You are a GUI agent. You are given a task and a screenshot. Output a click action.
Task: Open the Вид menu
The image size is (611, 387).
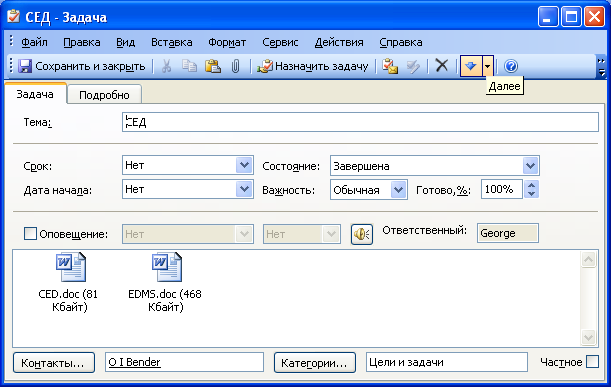point(125,42)
